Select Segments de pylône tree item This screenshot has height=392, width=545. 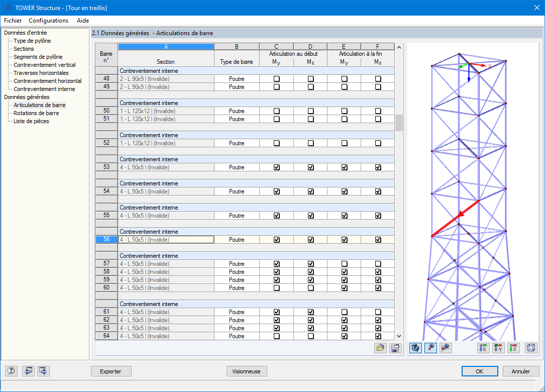pos(38,57)
